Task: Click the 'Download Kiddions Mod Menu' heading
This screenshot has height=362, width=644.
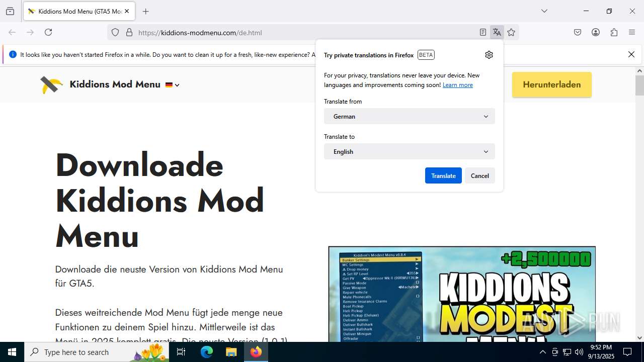Action: pos(160,200)
